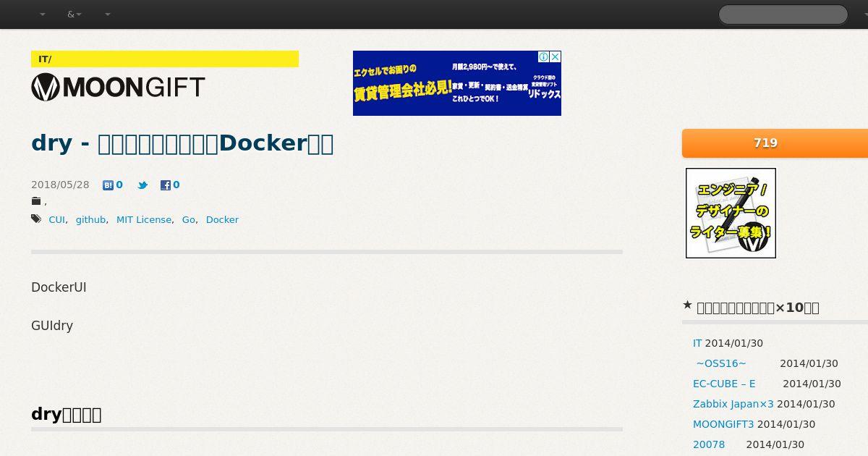
Task: Open the Go tag link
Action: pyautogui.click(x=189, y=219)
